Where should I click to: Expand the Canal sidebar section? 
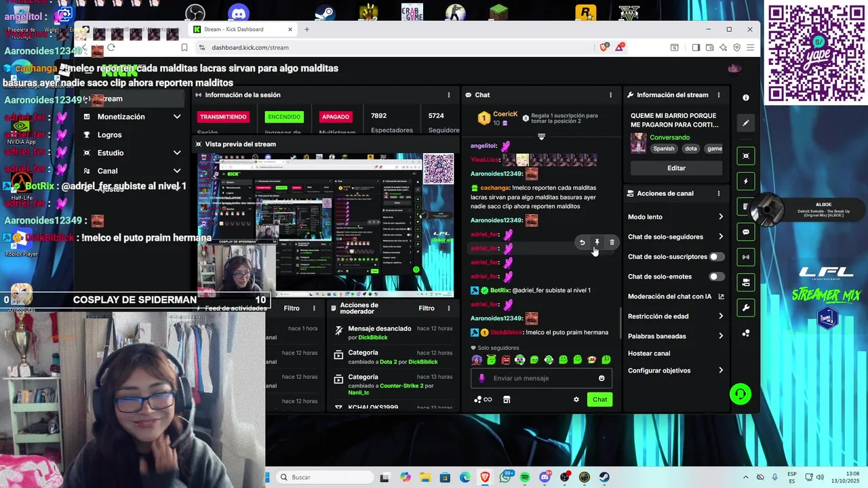(x=177, y=171)
